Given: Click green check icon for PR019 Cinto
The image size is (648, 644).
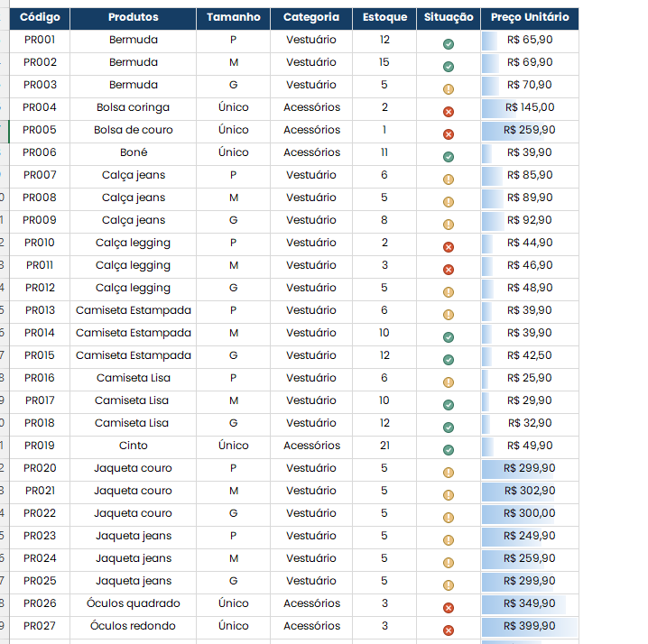Looking at the screenshot, I should click(x=449, y=450).
